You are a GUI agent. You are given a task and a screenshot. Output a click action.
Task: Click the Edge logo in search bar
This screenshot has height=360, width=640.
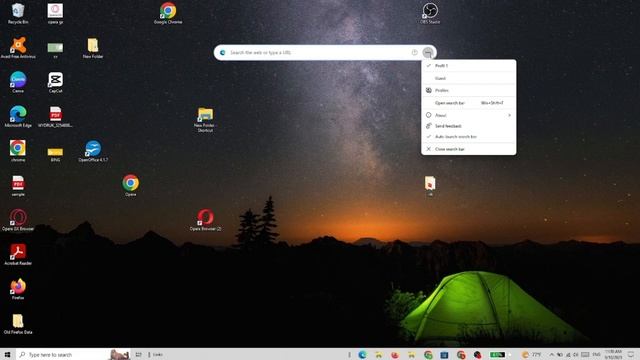pos(222,53)
